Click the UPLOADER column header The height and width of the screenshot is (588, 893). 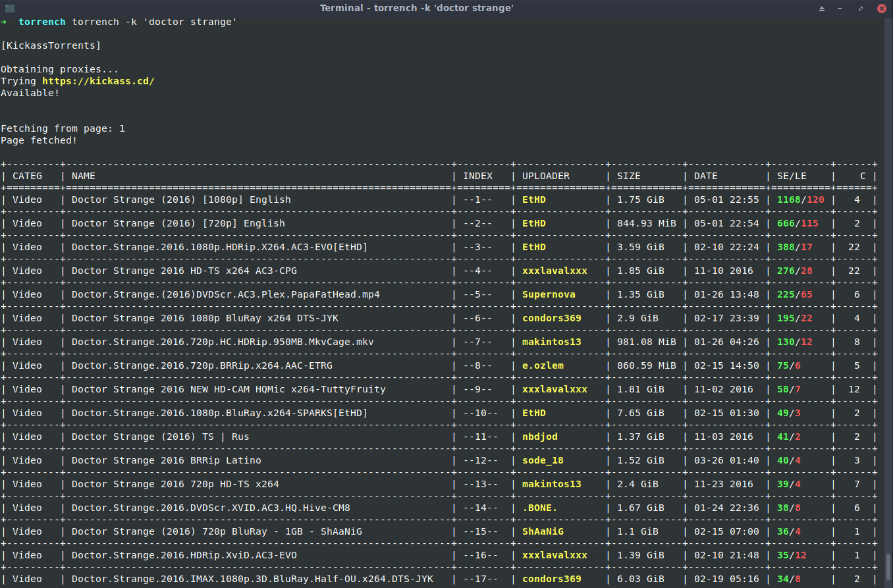pyautogui.click(x=546, y=176)
